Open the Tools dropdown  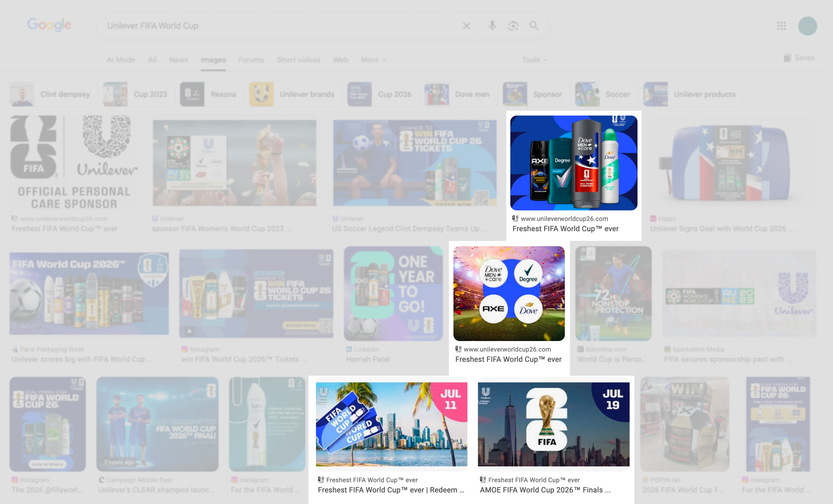click(534, 60)
